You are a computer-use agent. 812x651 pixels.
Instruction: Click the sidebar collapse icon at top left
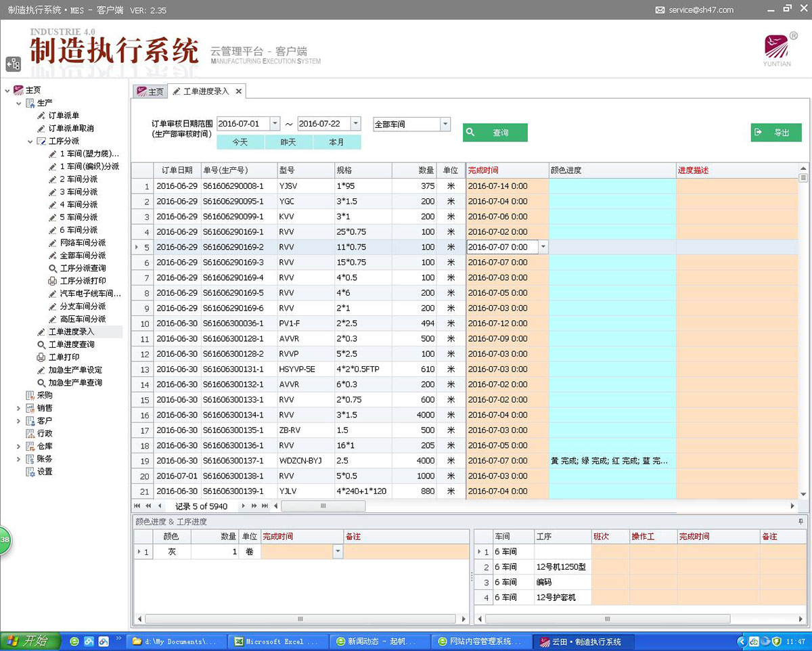[x=13, y=64]
